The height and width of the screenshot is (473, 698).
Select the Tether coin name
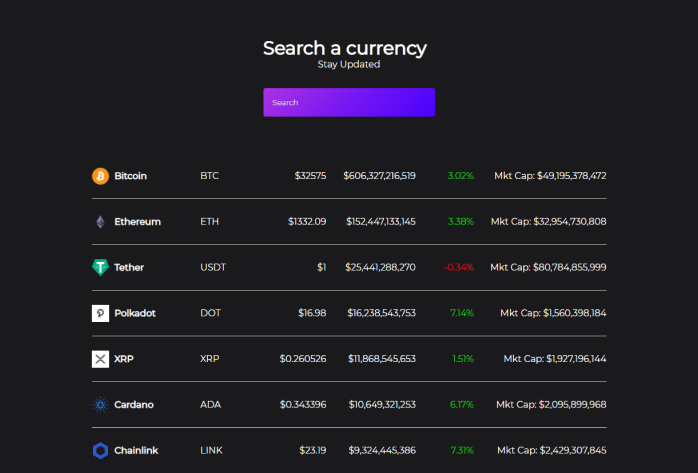pyautogui.click(x=129, y=267)
